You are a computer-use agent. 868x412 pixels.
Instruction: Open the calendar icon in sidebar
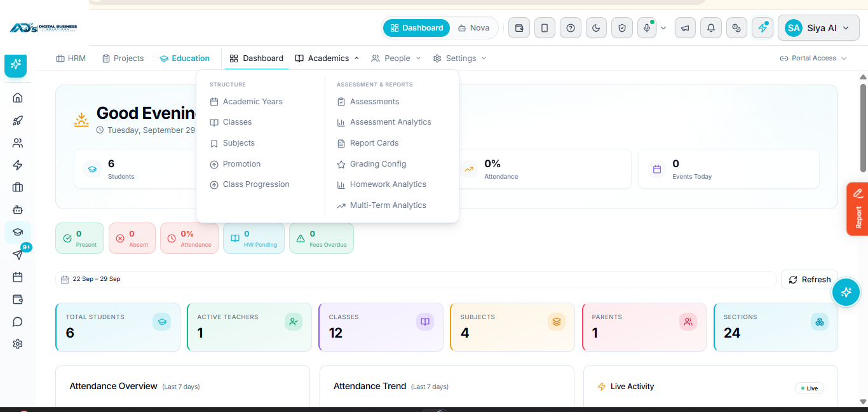[18, 277]
